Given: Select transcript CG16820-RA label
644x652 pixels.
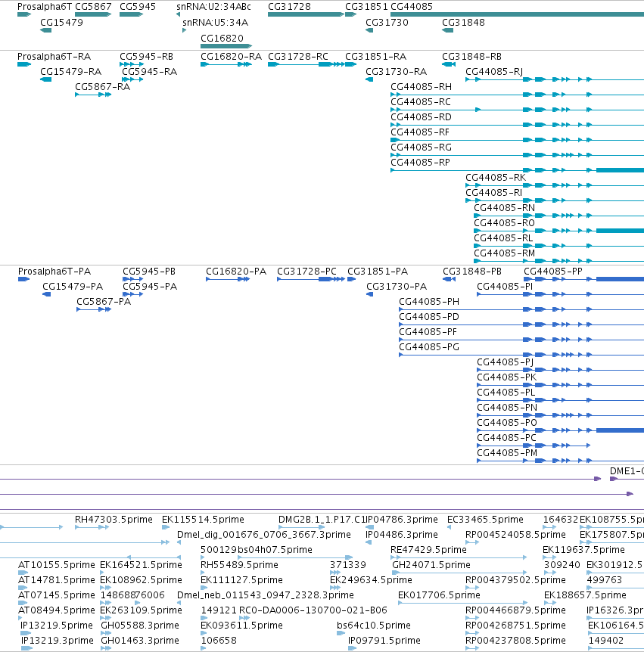Looking at the screenshot, I should click(x=232, y=57).
